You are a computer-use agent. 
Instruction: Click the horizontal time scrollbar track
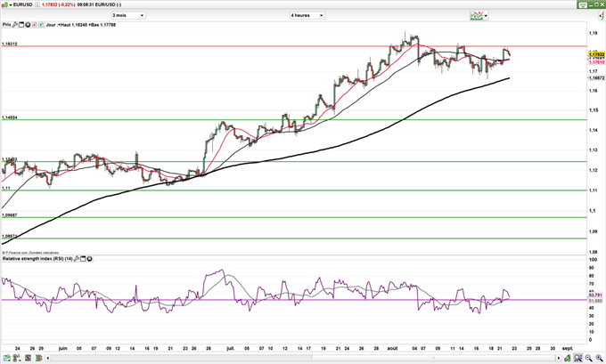[303, 358]
